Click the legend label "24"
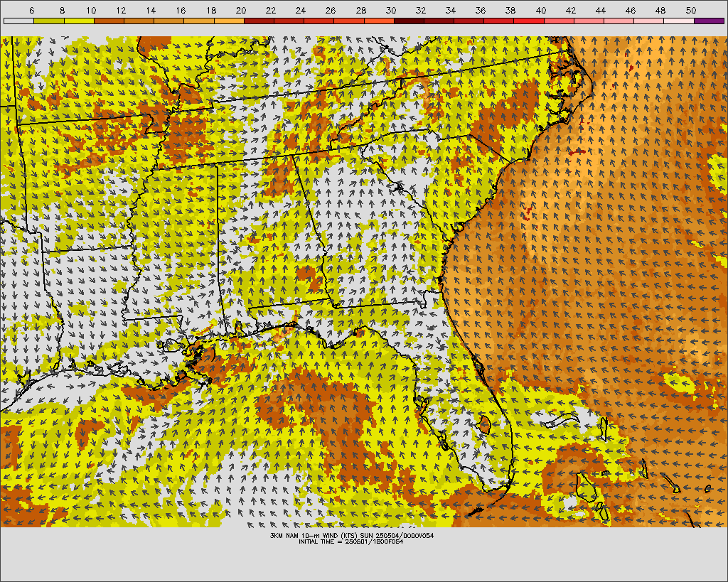The image size is (728, 582). point(301,10)
